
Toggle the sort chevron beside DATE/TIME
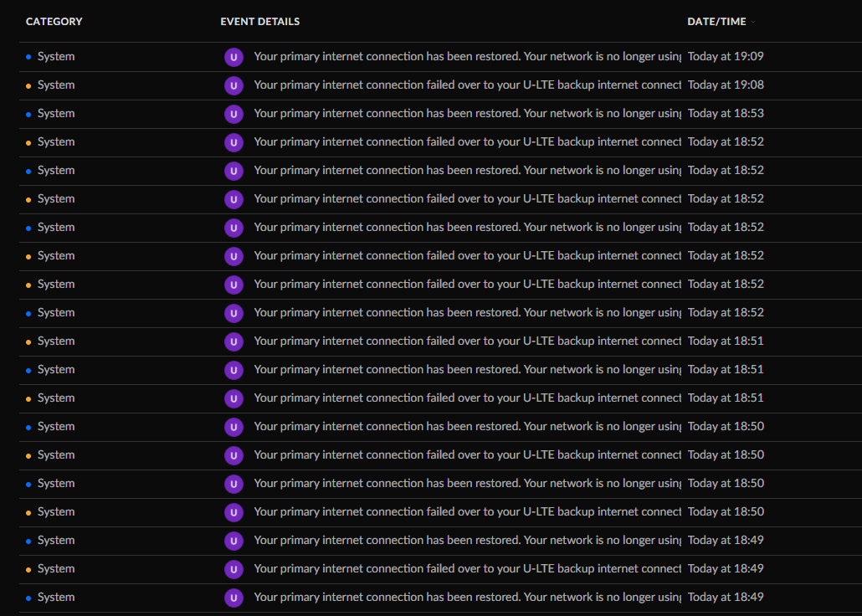coord(753,22)
